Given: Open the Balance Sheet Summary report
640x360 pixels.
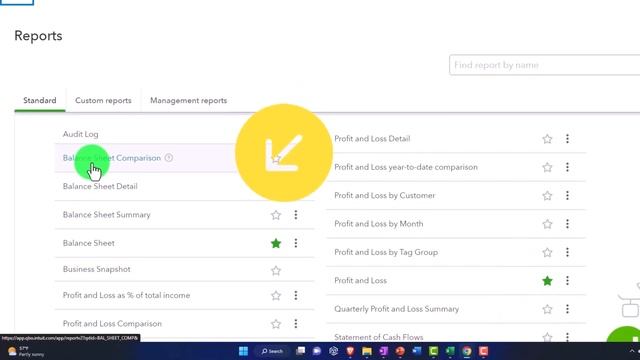Looking at the screenshot, I should (107, 215).
